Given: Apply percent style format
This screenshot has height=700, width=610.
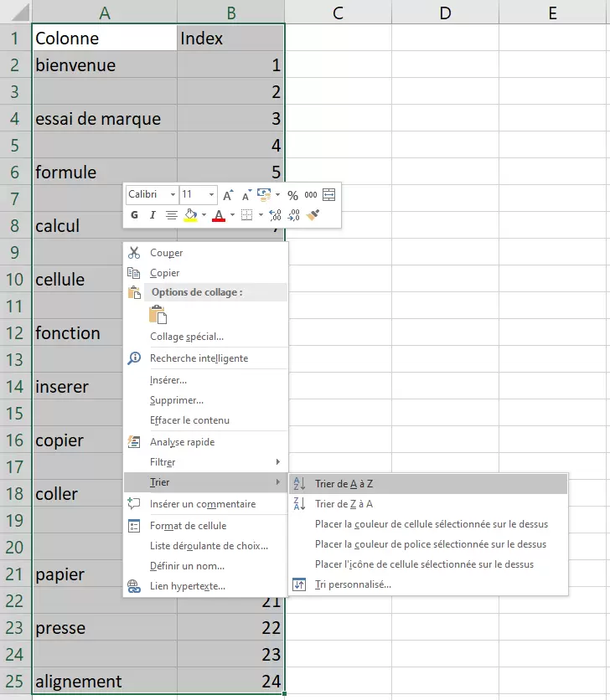Looking at the screenshot, I should pos(292,195).
